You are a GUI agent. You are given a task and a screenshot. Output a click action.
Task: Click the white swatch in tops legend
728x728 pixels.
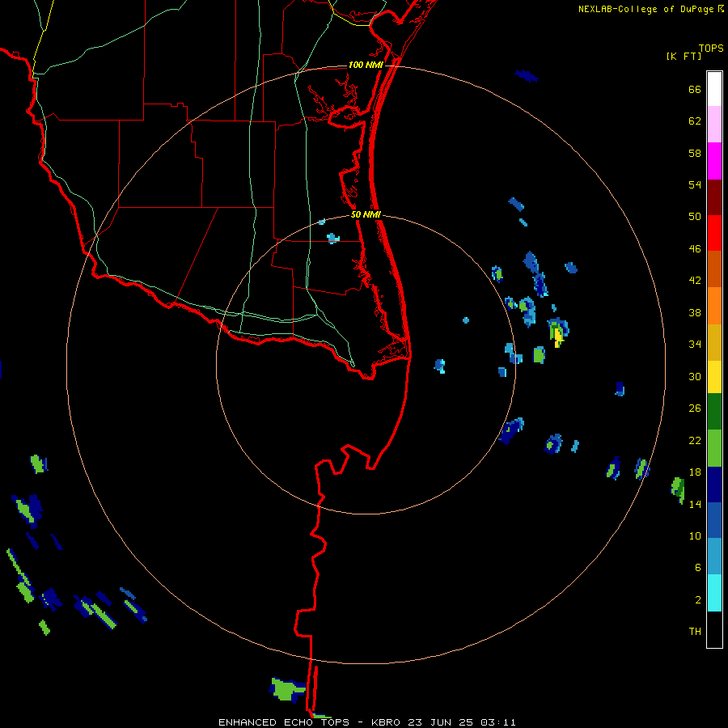coord(714,89)
